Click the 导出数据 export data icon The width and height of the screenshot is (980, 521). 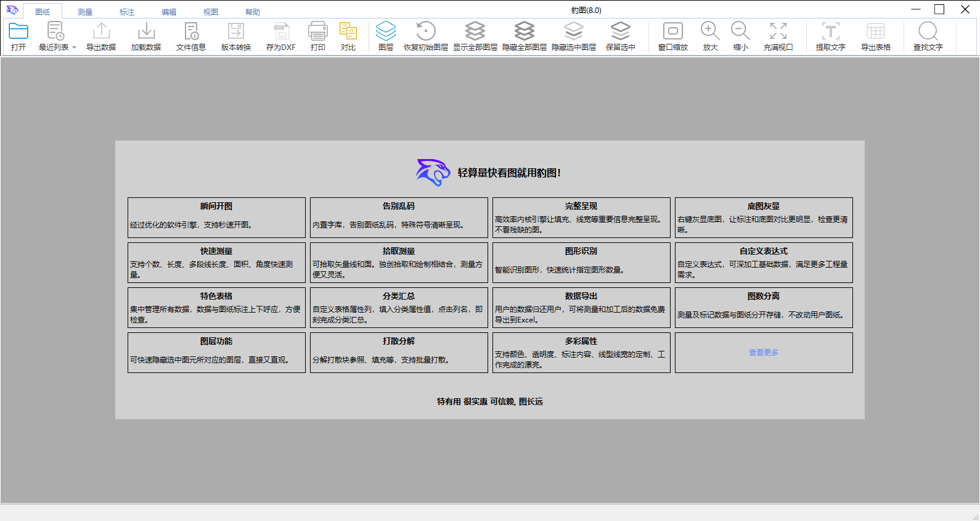coord(101,31)
